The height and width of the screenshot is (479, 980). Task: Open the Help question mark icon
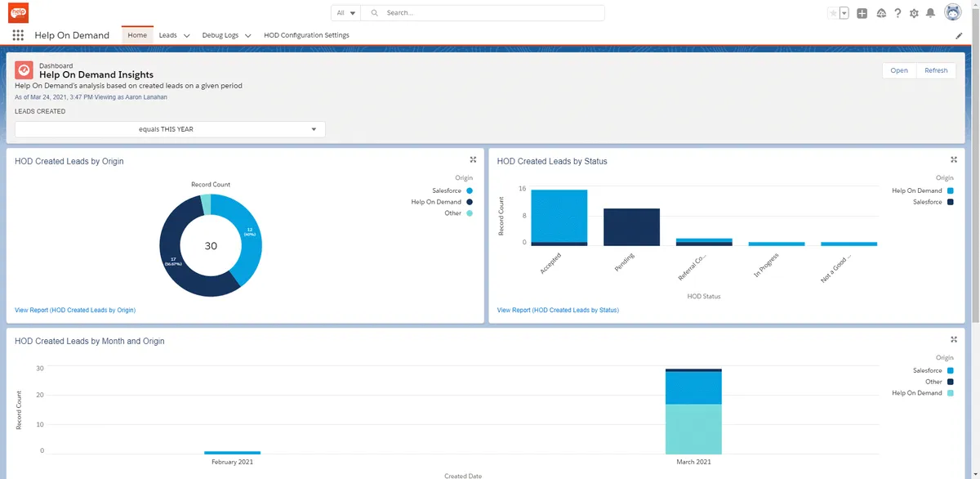click(x=898, y=13)
